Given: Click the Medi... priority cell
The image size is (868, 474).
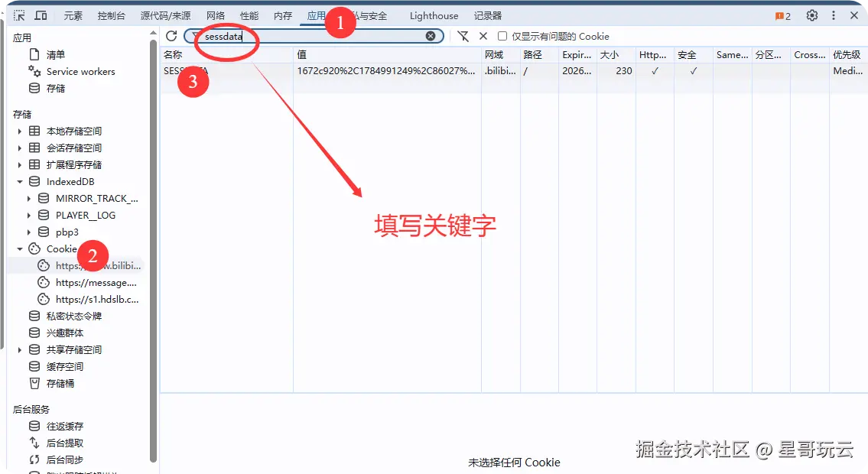Looking at the screenshot, I should point(848,71).
